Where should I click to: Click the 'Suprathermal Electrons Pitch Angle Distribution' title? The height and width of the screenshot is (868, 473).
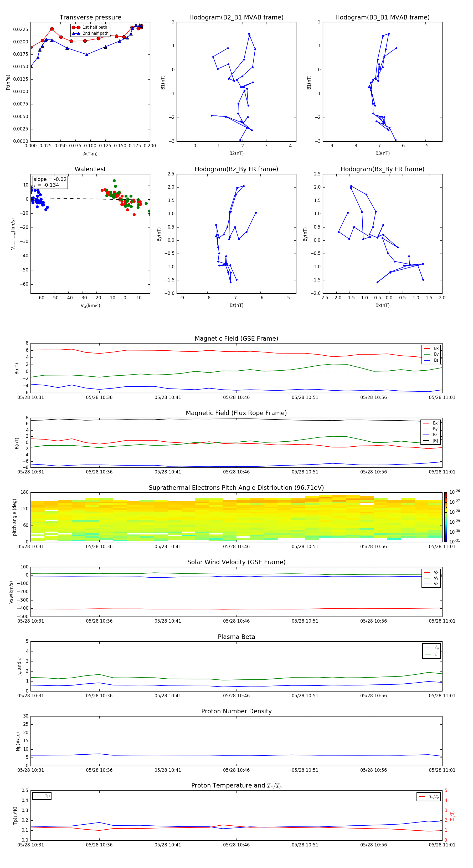point(236,488)
